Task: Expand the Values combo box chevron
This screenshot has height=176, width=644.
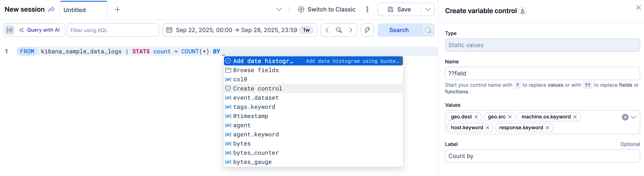Action: [633, 117]
